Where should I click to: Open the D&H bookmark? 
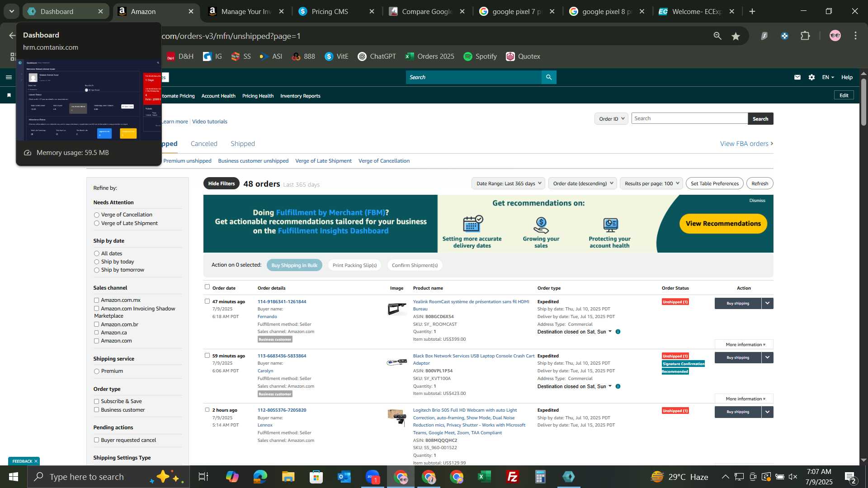tap(180, 56)
